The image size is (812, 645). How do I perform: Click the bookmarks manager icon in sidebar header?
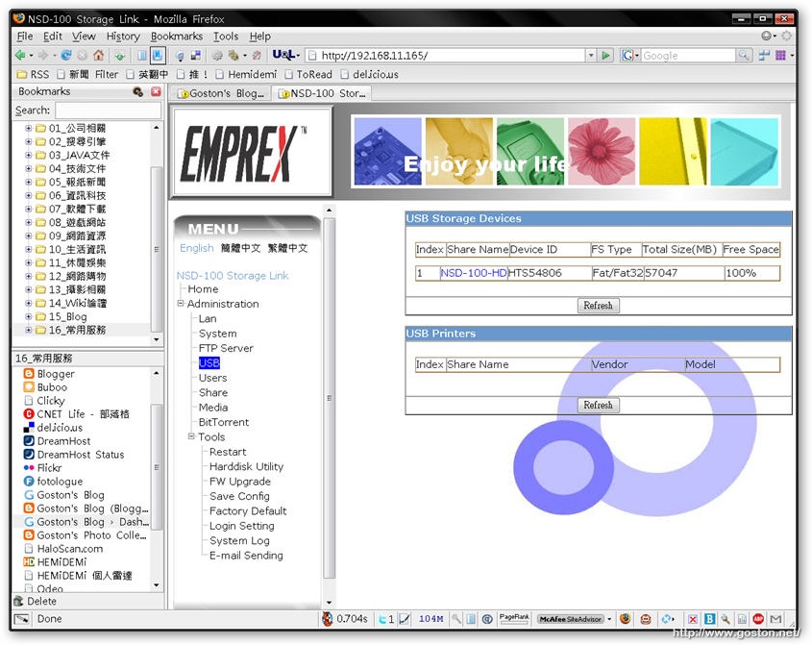click(137, 91)
